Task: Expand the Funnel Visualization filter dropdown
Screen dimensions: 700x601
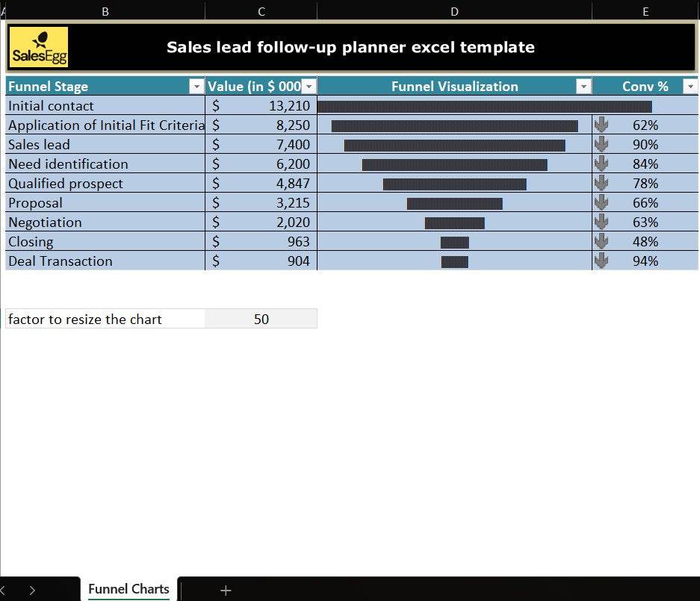Action: click(583, 87)
